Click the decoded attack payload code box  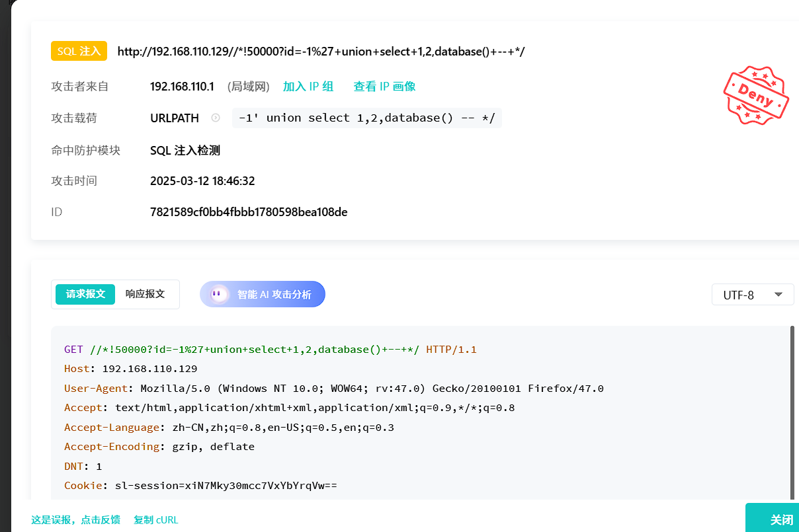click(x=366, y=118)
